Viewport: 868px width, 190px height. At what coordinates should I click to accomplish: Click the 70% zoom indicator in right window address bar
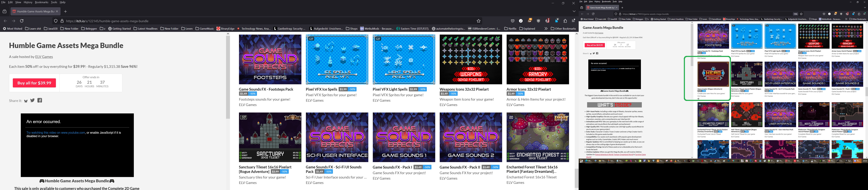(x=796, y=14)
